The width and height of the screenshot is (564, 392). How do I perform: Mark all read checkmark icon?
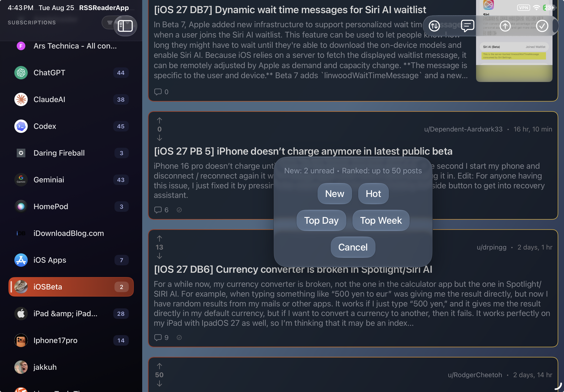542,26
